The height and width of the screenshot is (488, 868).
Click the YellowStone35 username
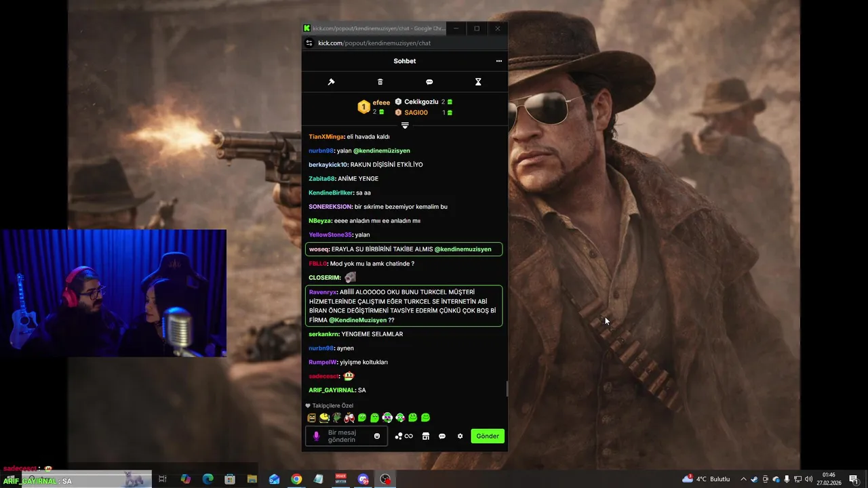(330, 235)
